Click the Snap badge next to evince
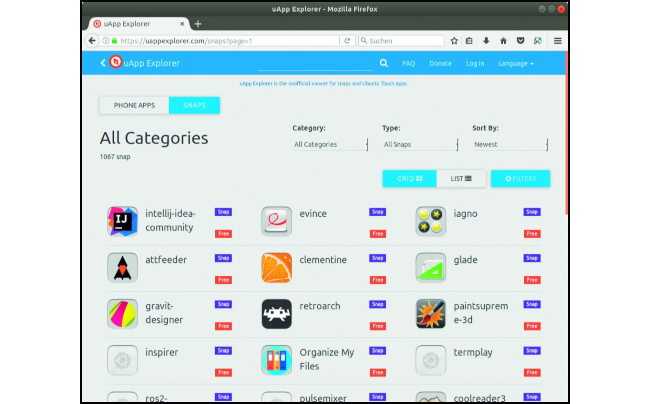650x404 pixels. click(x=378, y=212)
